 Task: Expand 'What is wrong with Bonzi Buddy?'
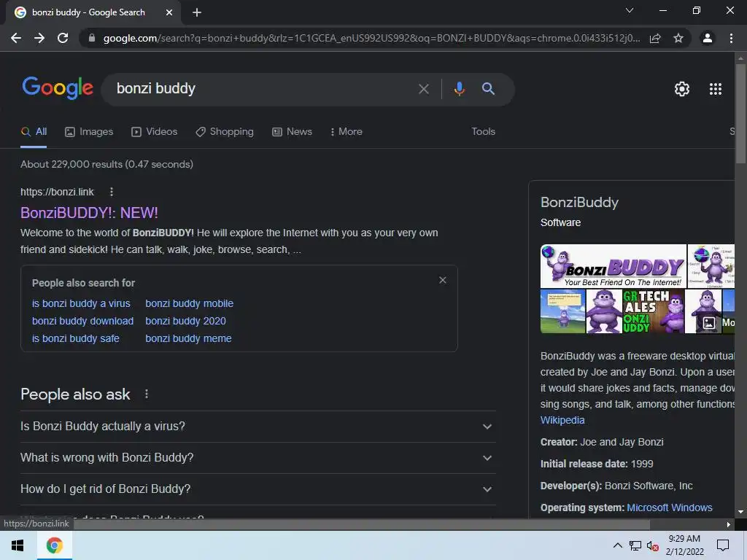point(258,458)
